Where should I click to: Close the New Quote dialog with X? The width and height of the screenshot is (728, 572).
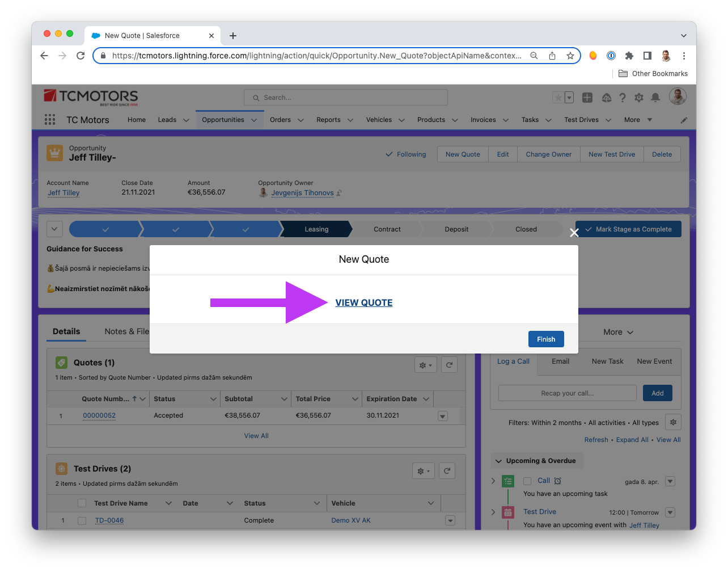tap(574, 233)
